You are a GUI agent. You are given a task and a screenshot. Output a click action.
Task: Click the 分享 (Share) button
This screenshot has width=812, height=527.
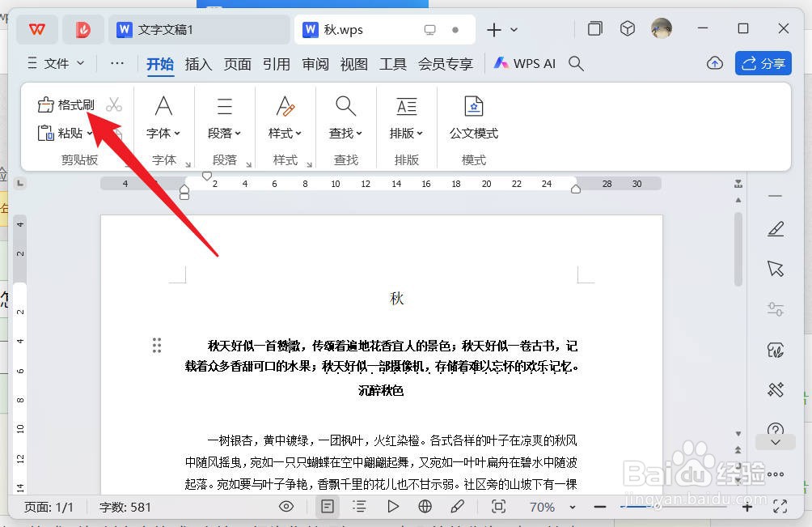(763, 63)
